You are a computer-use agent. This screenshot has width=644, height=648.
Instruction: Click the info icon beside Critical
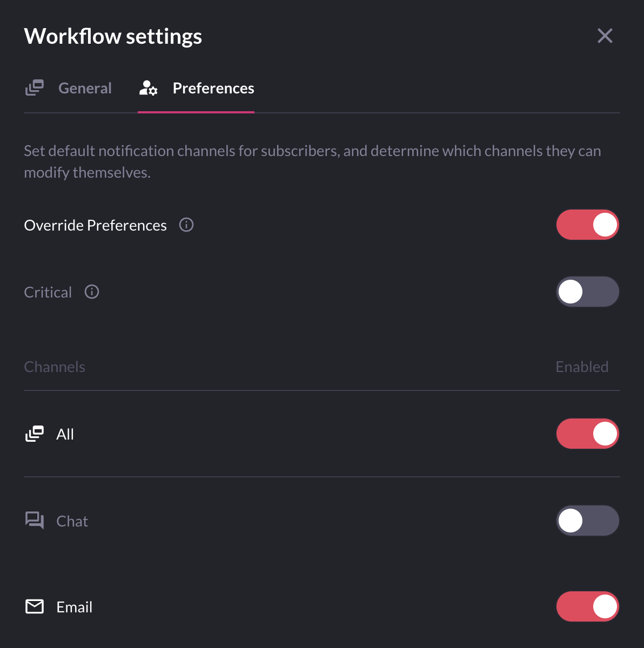tap(92, 292)
